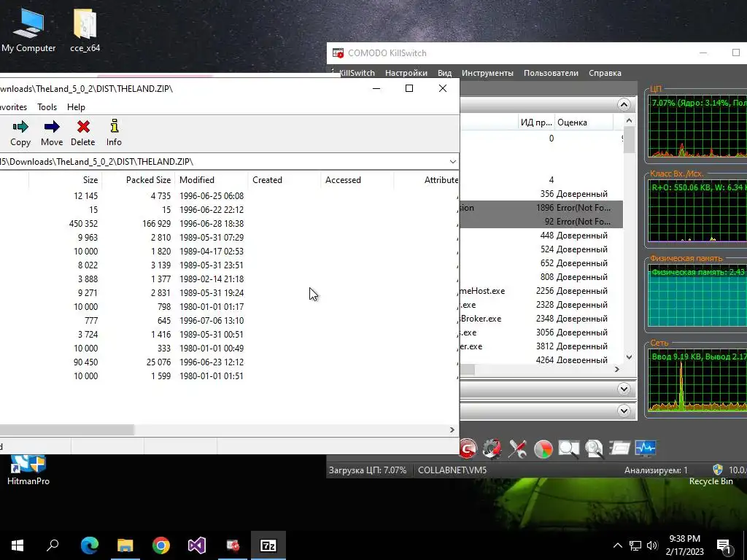747x560 pixels.
Task: Open File Explorer from the taskbar
Action: click(x=125, y=545)
